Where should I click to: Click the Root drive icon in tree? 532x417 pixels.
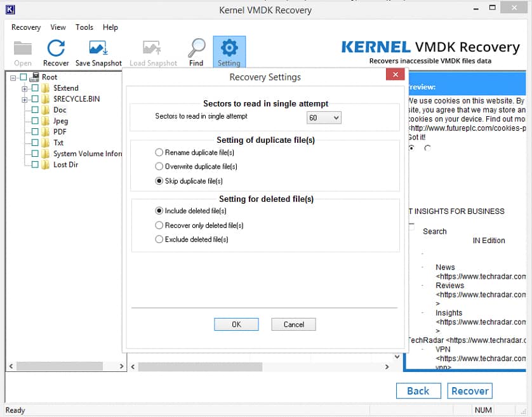(34, 77)
